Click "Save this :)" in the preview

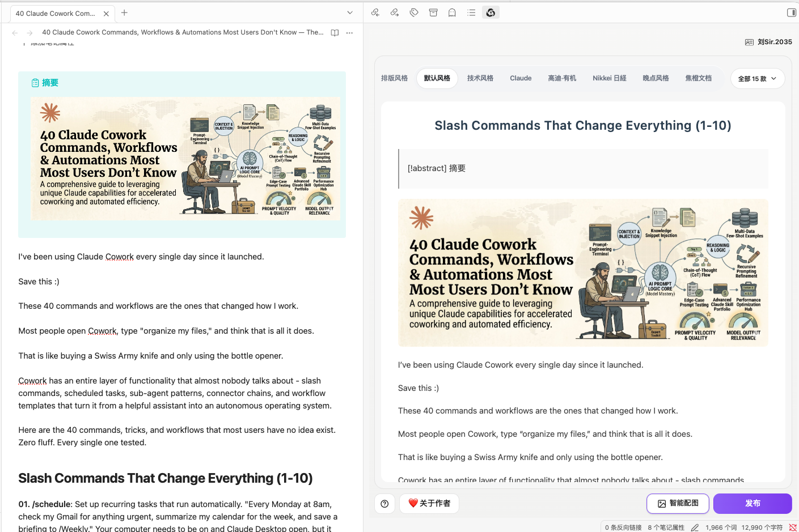point(418,388)
